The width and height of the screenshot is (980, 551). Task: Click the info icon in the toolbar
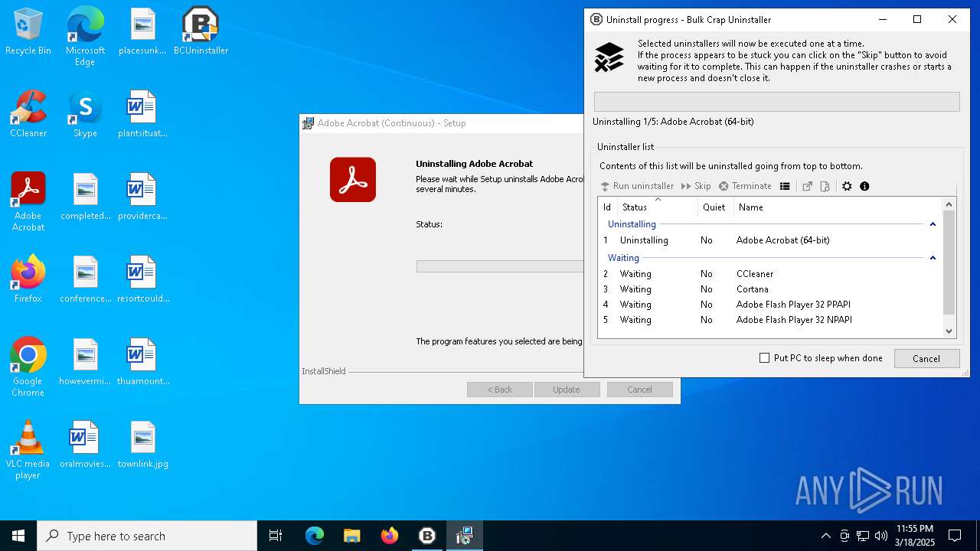coord(864,186)
